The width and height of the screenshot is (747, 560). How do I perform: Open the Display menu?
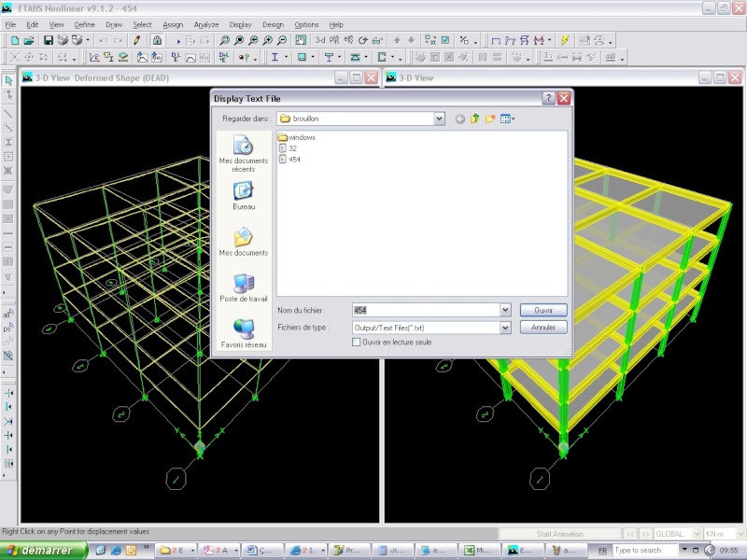point(240,25)
